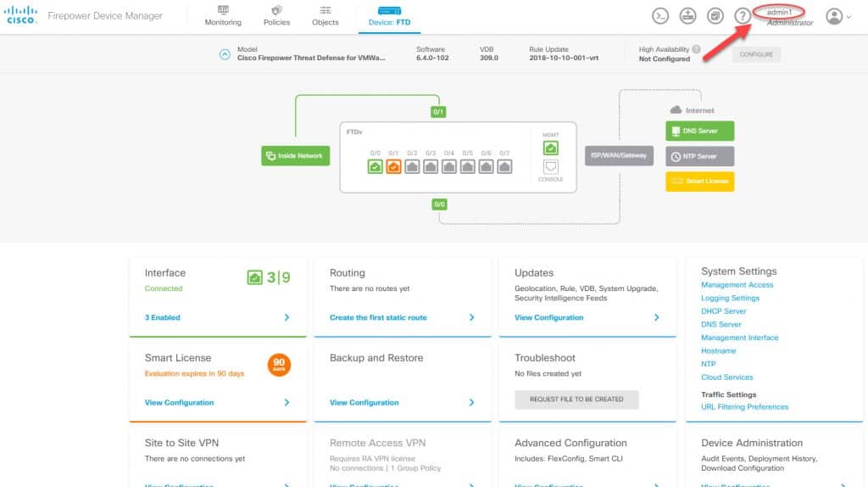The height and width of the screenshot is (487, 868).
Task: Open Cloud Services link
Action: tap(726, 378)
